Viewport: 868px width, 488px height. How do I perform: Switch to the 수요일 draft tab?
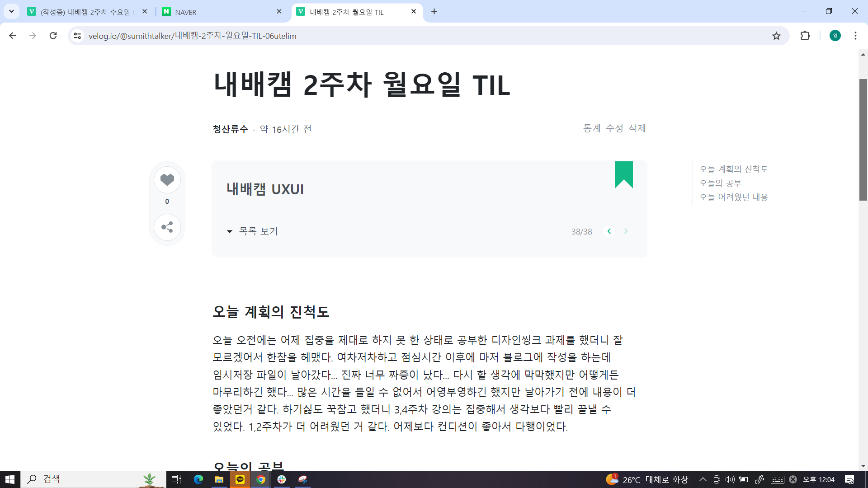[x=86, y=12]
